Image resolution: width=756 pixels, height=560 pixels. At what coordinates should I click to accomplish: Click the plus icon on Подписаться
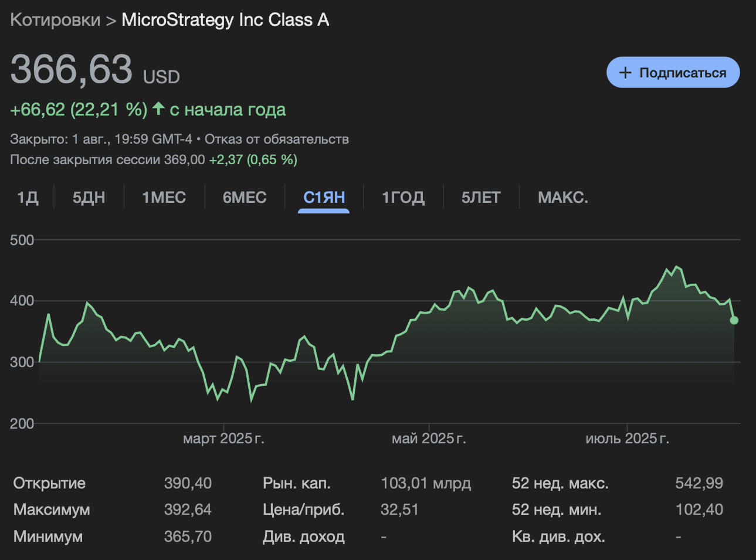625,73
